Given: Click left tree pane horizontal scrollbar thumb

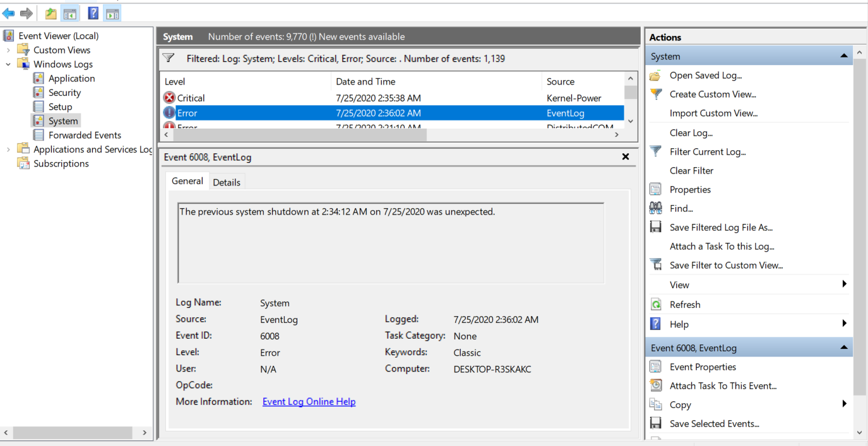Looking at the screenshot, I should pos(73,433).
